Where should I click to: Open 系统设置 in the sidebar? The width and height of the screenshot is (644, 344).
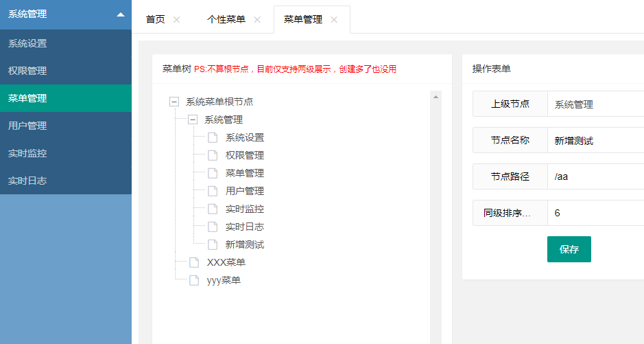(x=66, y=43)
